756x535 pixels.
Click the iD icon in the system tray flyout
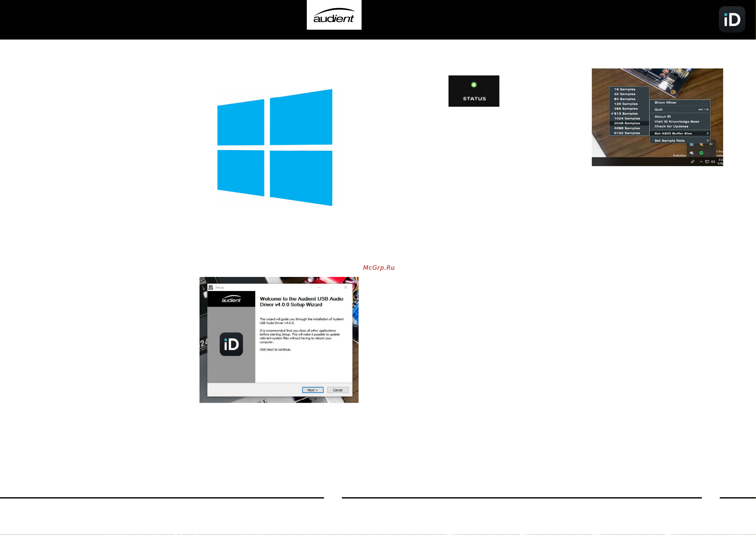(x=711, y=144)
